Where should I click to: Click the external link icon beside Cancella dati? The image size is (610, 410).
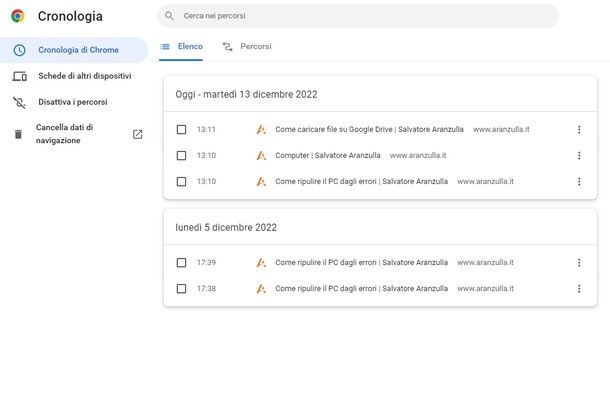(x=137, y=134)
